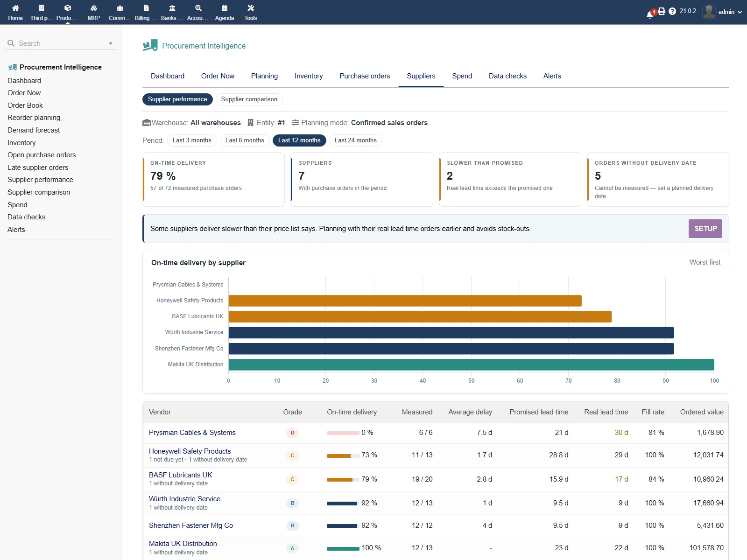This screenshot has width=747, height=560.
Task: Open the Data checks tab
Action: click(507, 76)
